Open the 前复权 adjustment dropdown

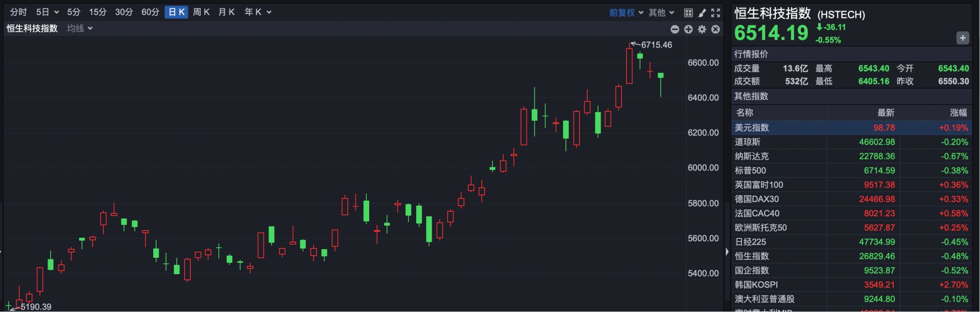coord(626,13)
